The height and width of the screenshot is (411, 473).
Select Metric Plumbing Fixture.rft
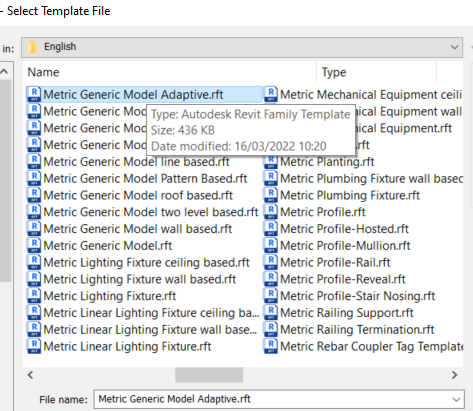pos(350,195)
